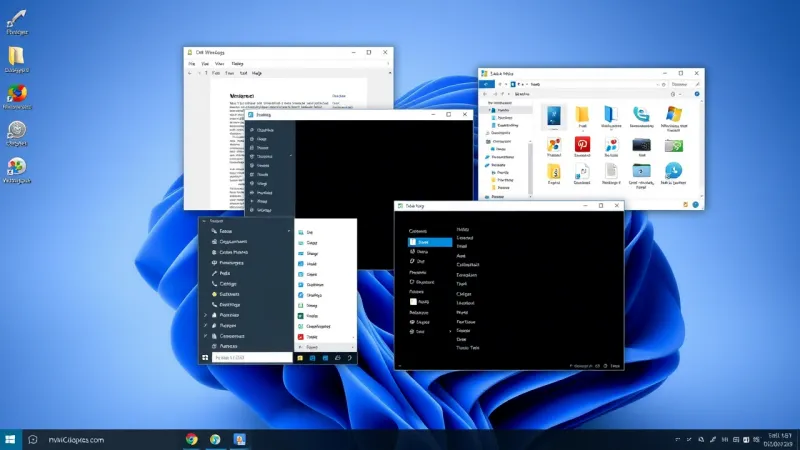The width and height of the screenshot is (800, 450).
Task: Open the File menu in the document window
Action: 193,62
